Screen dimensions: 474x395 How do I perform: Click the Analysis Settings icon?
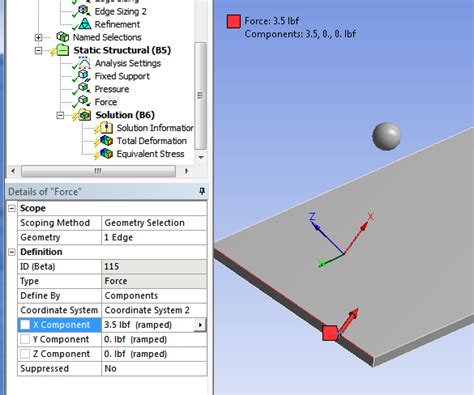(x=84, y=63)
